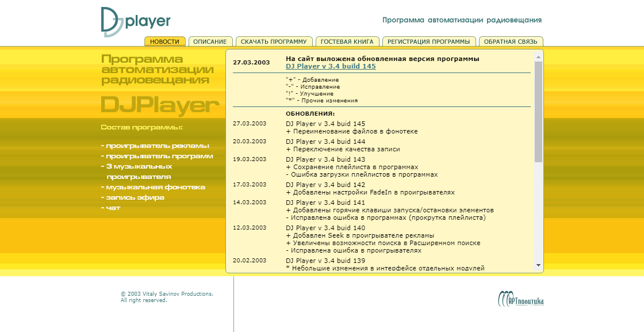Click the 'музыкальная фонотека' list item

click(153, 187)
